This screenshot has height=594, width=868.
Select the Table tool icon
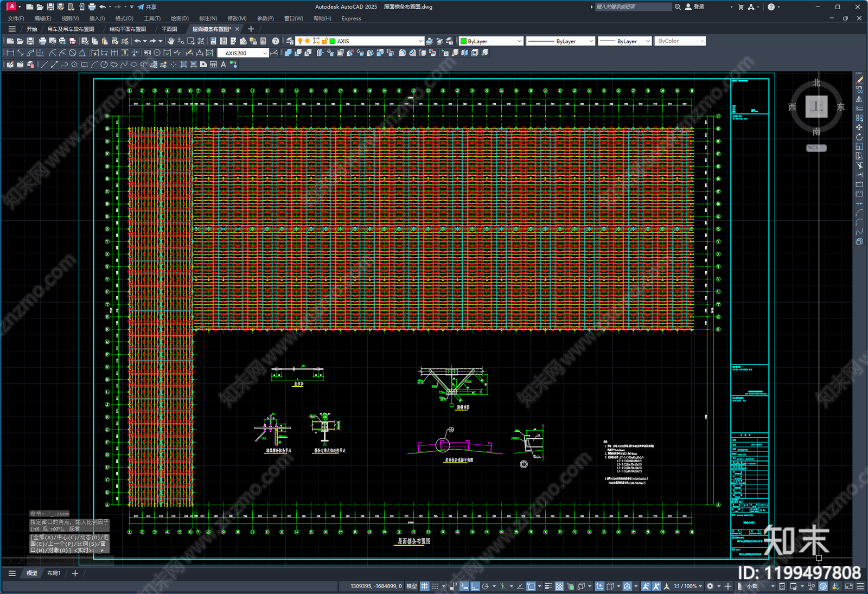[213, 64]
